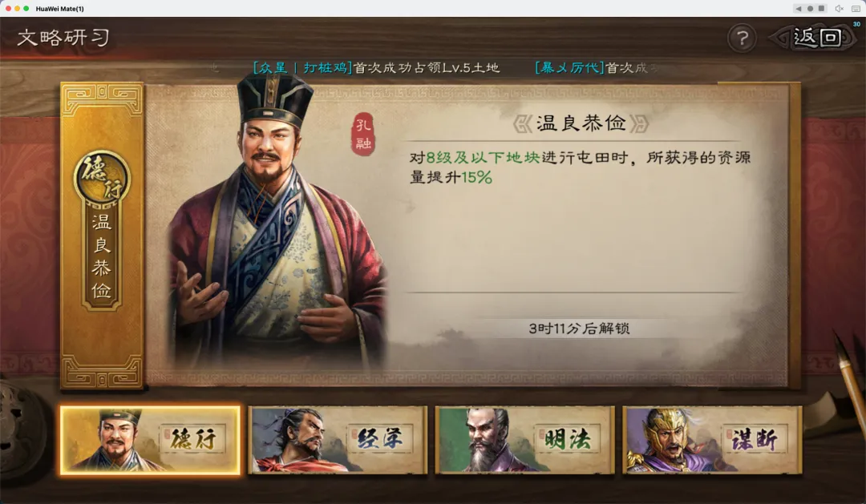Click the emulator back triangle icon
The height and width of the screenshot is (504, 866).
click(798, 8)
